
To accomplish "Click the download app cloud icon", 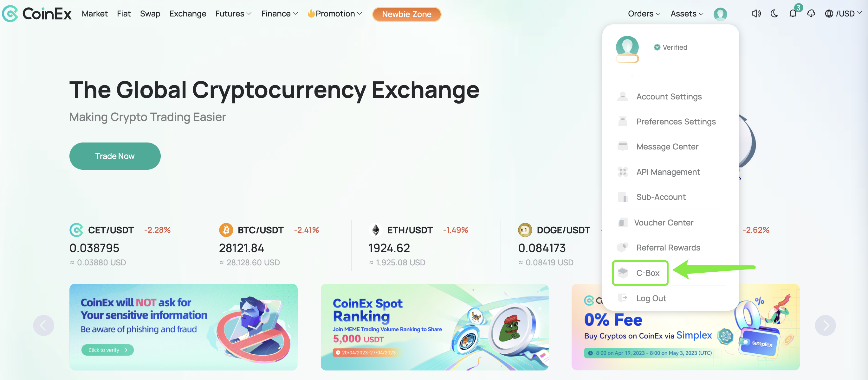I will 811,14.
